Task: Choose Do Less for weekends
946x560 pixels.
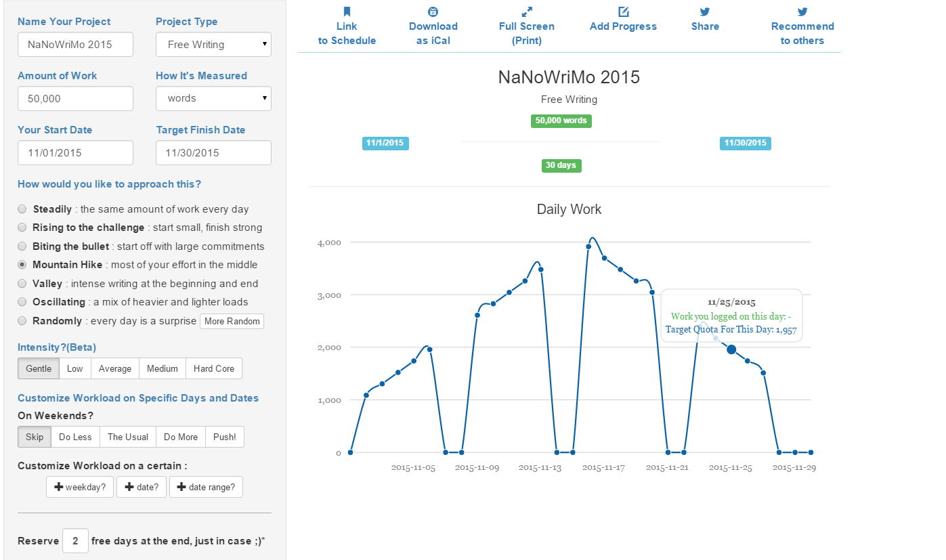Action: point(75,437)
